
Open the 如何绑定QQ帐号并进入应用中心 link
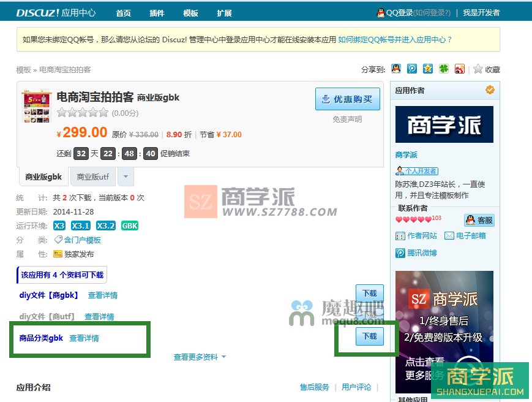click(395, 40)
